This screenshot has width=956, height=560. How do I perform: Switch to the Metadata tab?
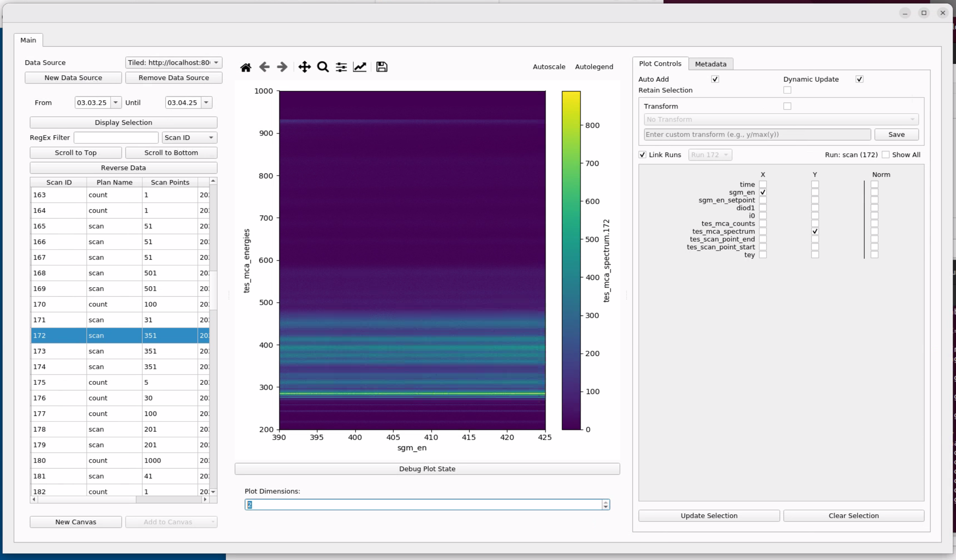coord(710,64)
